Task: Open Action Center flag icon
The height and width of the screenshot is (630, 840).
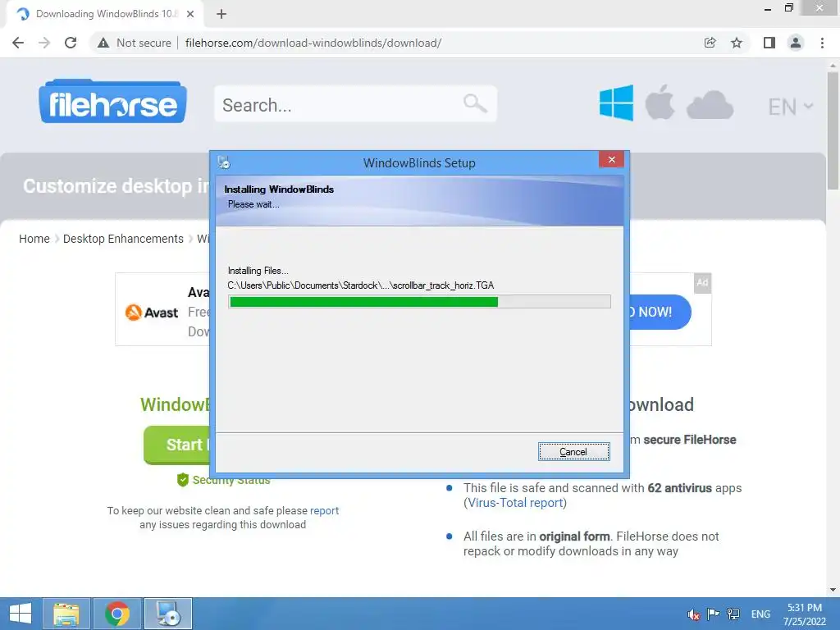Action: pos(713,614)
